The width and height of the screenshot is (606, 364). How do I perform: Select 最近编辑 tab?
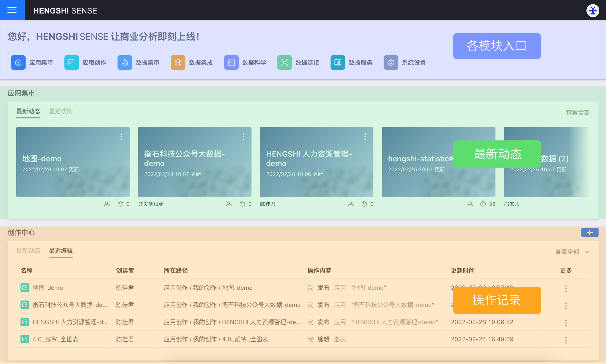[x=61, y=251]
